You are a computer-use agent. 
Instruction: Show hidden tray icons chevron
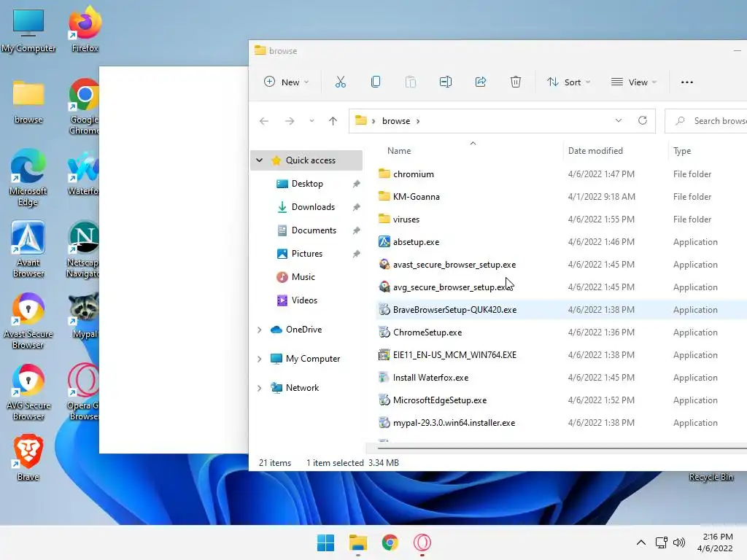pos(641,542)
